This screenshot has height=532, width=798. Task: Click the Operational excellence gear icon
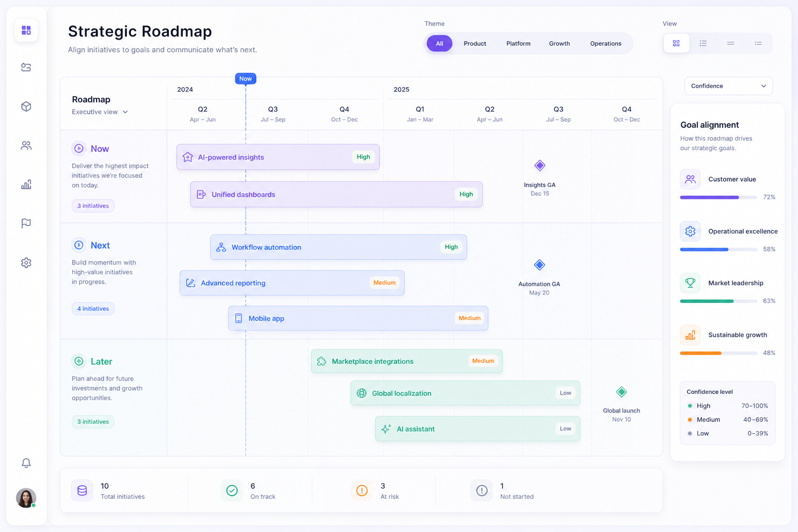pyautogui.click(x=690, y=231)
